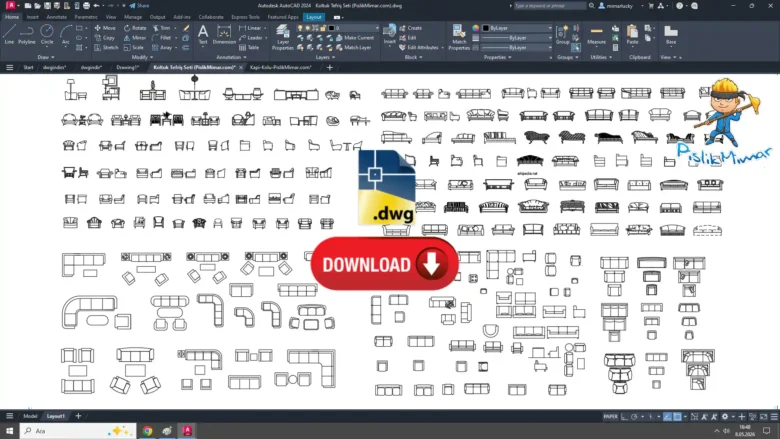Click the Leader annotation button
This screenshot has width=780, height=439.
[251, 38]
